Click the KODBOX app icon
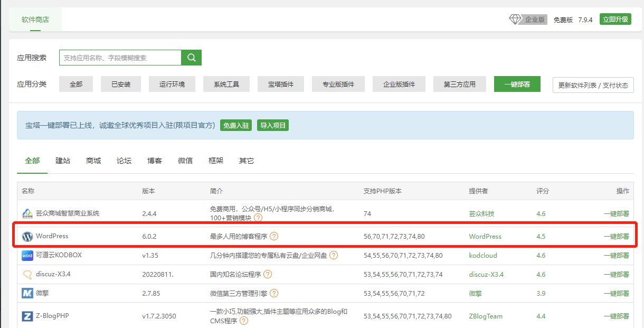 click(27, 256)
